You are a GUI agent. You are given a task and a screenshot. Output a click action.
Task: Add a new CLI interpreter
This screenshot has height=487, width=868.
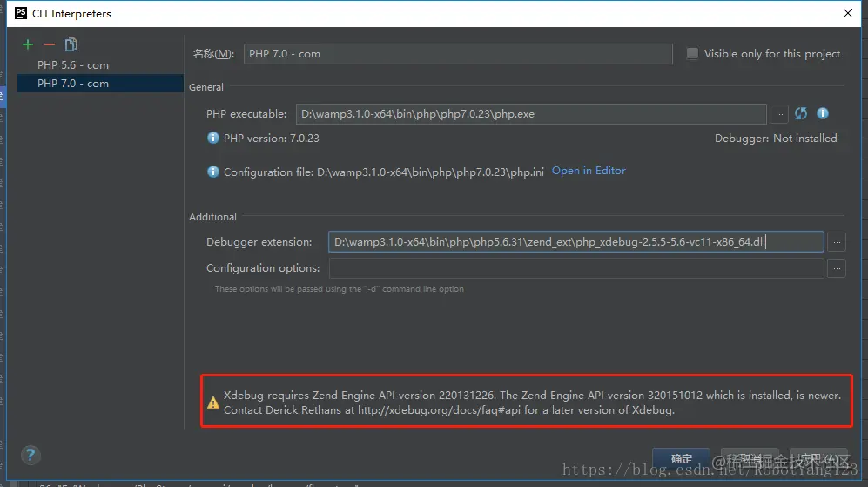point(28,44)
